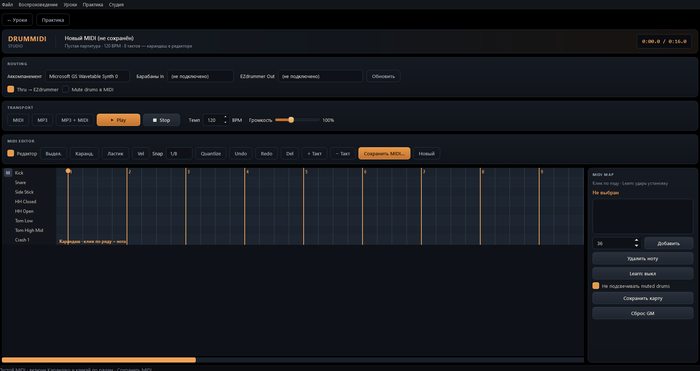Viewport: 700px width, 371px height.
Task: Open the Студия menu
Action: 117,4
